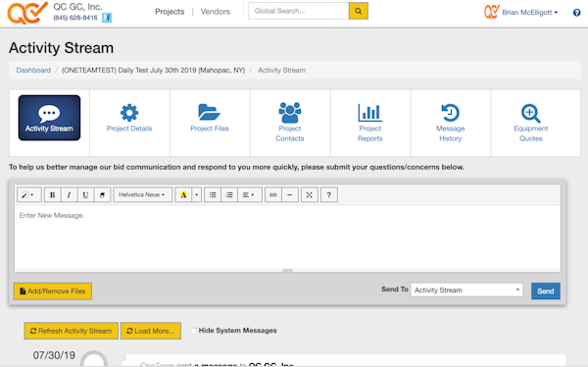This screenshot has width=588, height=367.
Task: Insert a horizontal rule
Action: click(290, 194)
